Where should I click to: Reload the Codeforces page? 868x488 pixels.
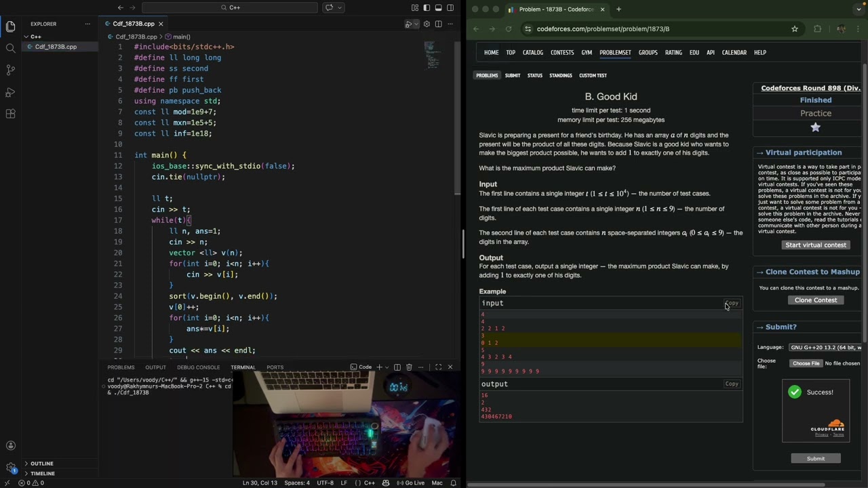tap(509, 29)
